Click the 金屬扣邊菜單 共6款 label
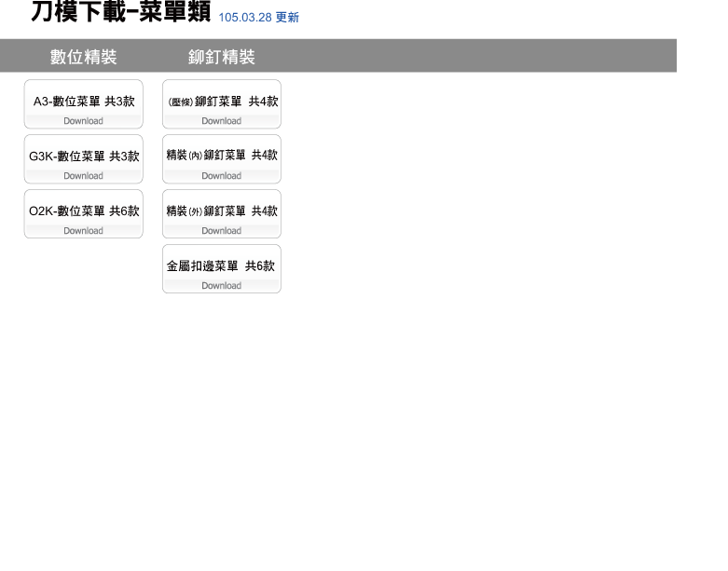728x571 pixels. (221, 266)
